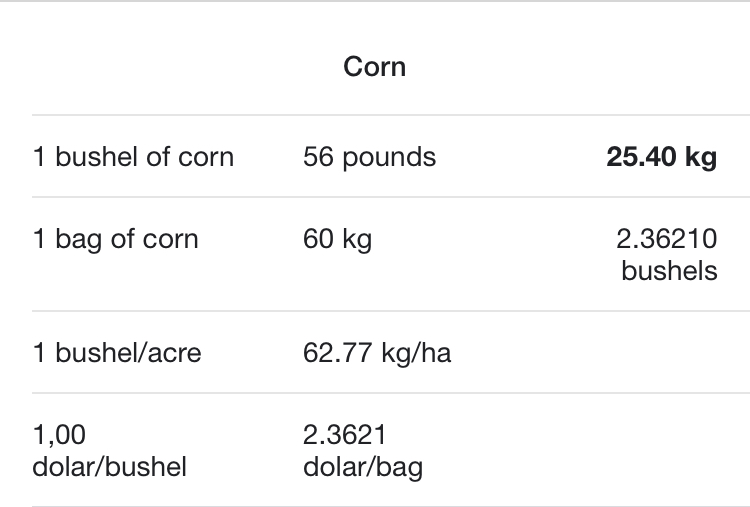
Task: Click the number 62.77
Action: coord(337,353)
